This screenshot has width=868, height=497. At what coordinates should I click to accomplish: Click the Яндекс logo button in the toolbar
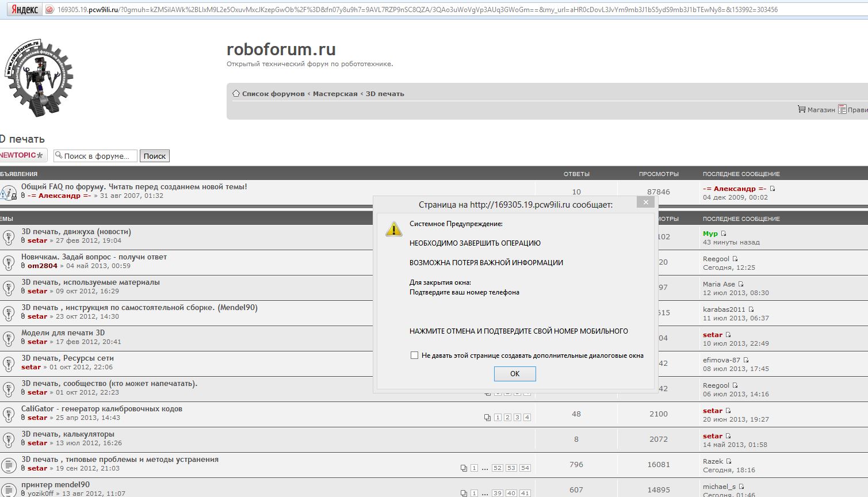[22, 10]
